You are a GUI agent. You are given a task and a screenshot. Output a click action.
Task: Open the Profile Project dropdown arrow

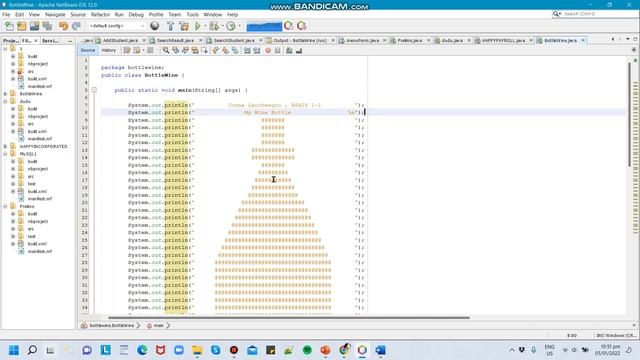tap(239, 26)
